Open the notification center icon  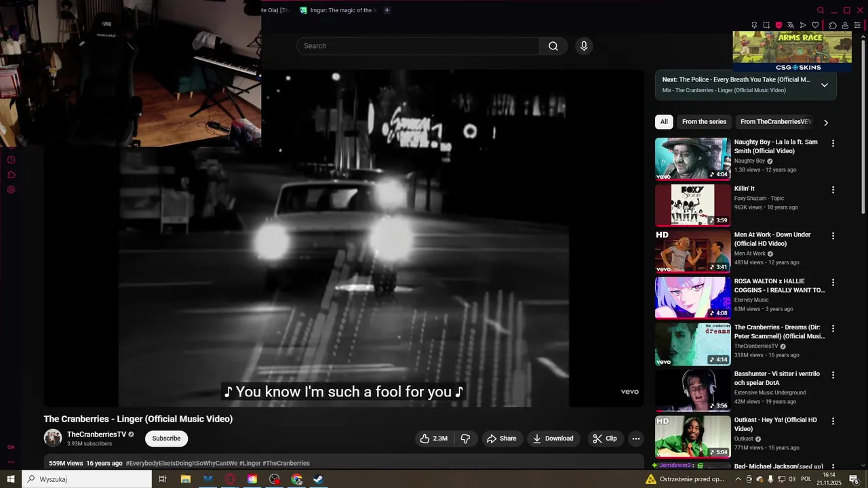854,479
